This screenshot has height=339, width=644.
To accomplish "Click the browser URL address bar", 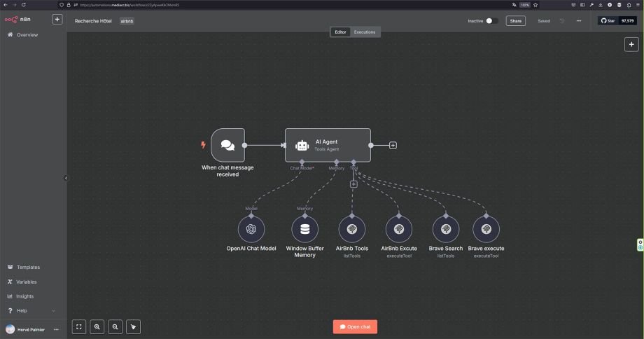I will coord(288,5).
